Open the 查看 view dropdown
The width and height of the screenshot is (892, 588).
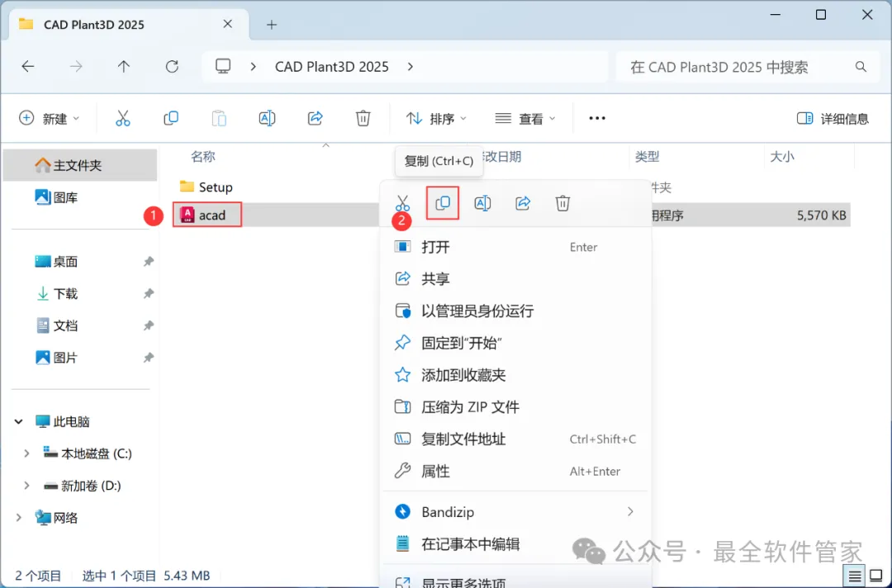point(525,118)
